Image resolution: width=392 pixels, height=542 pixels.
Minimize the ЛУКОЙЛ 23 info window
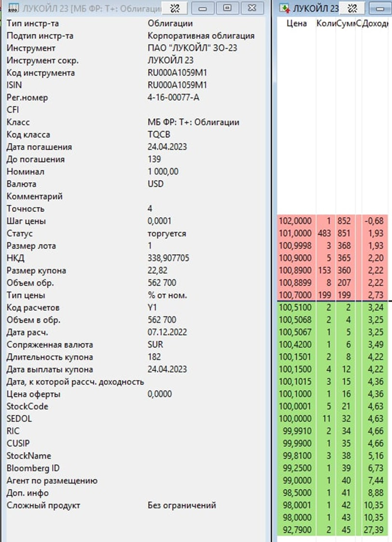[204, 8]
